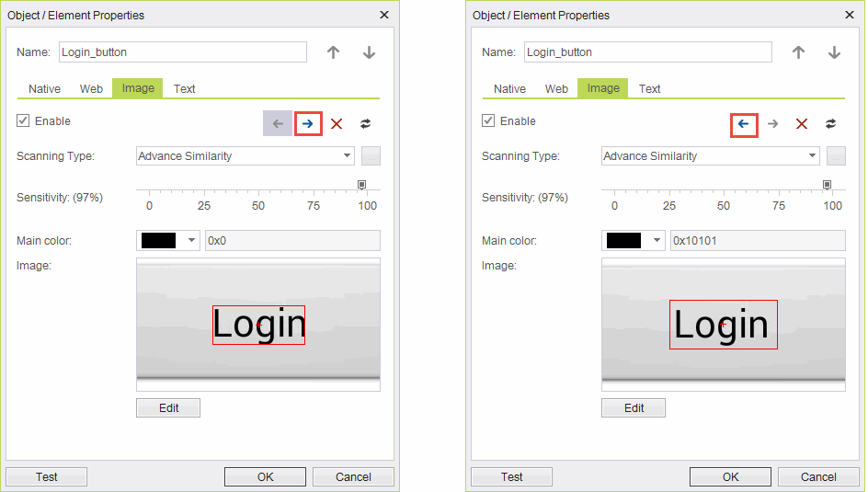
Task: Click move-up arrow beside Name in left dialog
Action: click(x=333, y=52)
